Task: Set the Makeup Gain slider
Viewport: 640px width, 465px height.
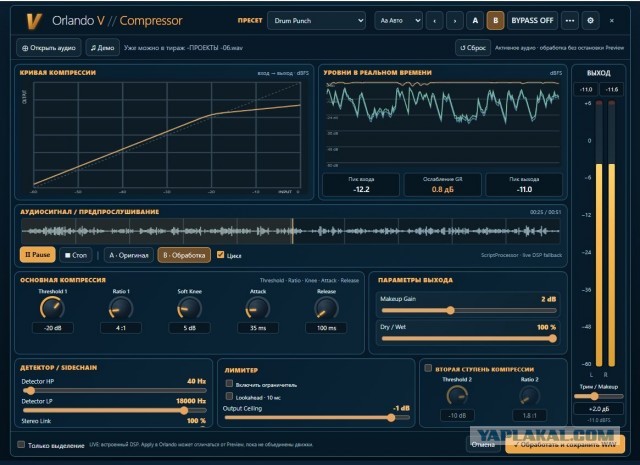Action: point(469,311)
